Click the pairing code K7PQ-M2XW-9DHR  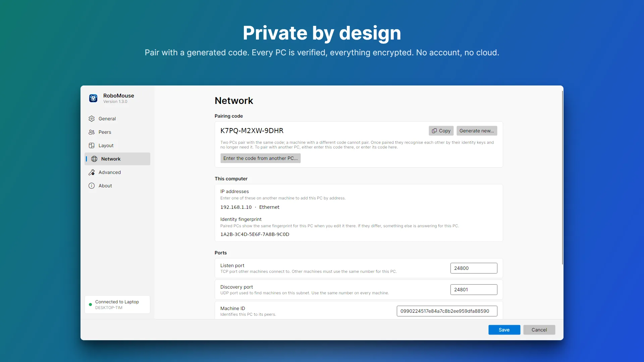(252, 131)
